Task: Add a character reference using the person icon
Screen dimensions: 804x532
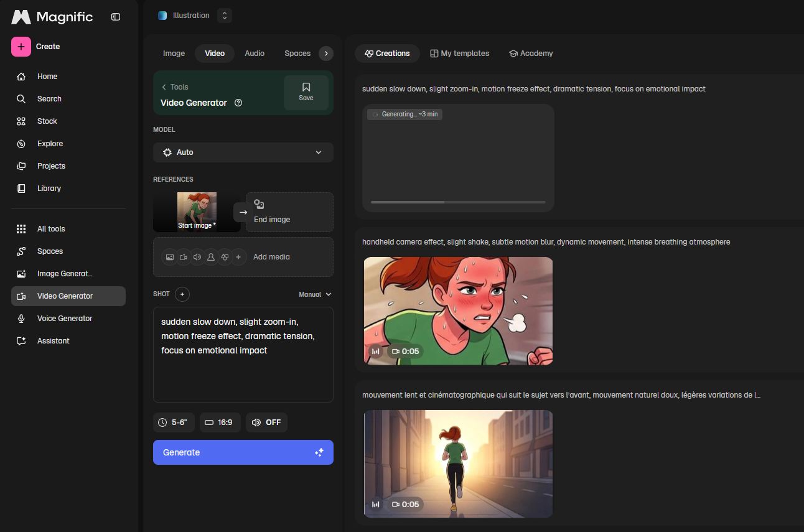Action: pyautogui.click(x=211, y=257)
